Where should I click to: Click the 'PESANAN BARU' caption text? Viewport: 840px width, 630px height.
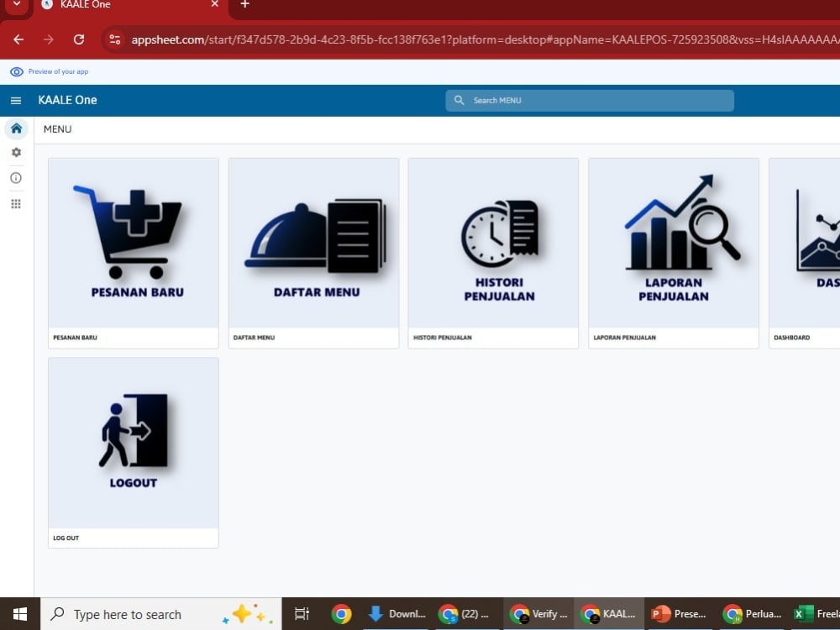[75, 338]
